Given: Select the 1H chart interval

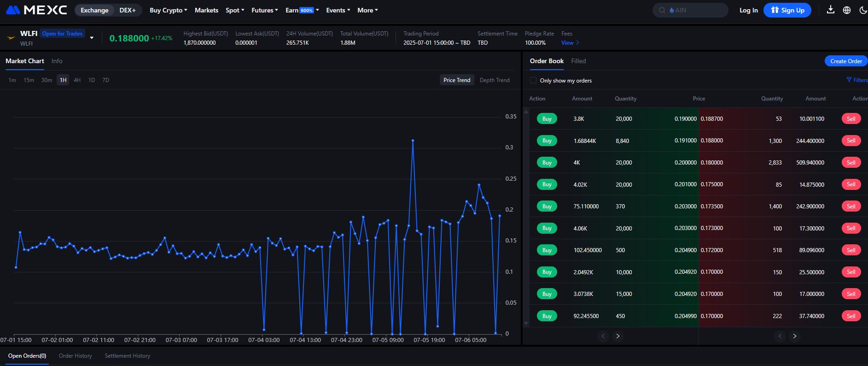Looking at the screenshot, I should [x=63, y=80].
